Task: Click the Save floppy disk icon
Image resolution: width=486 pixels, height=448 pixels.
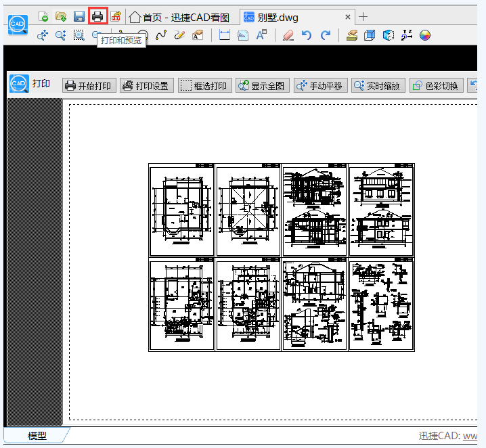Action: click(x=79, y=16)
